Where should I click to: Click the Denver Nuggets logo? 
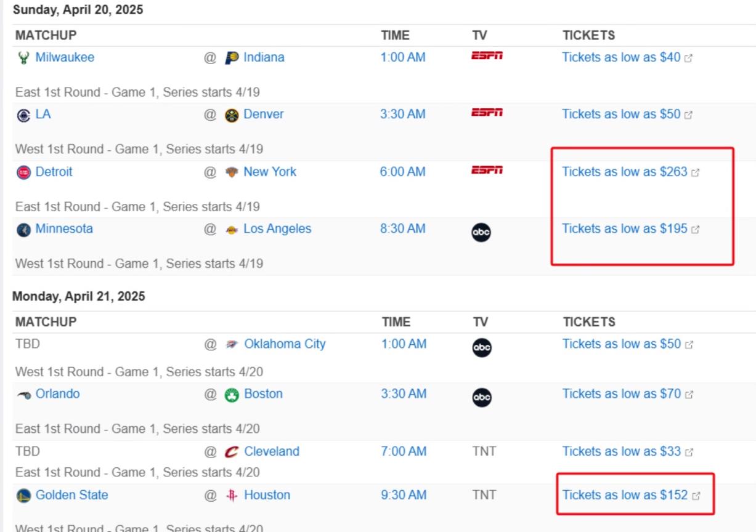click(x=232, y=115)
